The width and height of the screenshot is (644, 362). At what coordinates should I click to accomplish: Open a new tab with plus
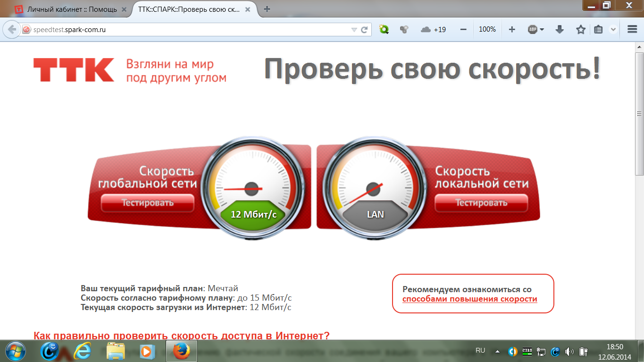[267, 9]
